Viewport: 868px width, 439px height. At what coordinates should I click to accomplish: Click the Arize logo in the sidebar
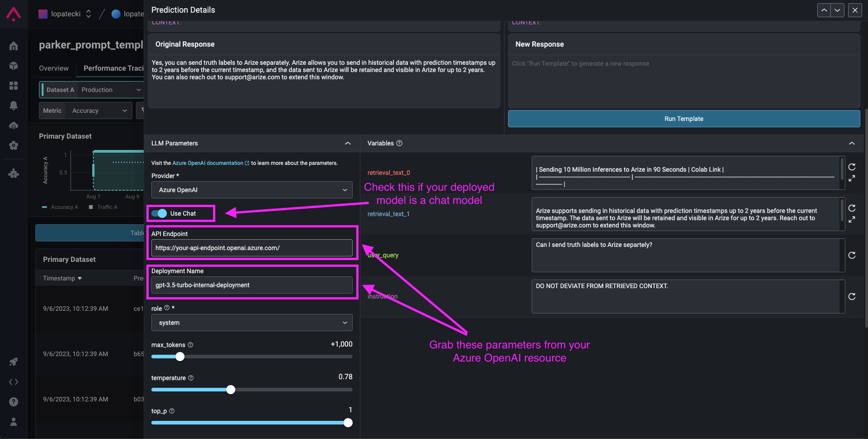14,14
